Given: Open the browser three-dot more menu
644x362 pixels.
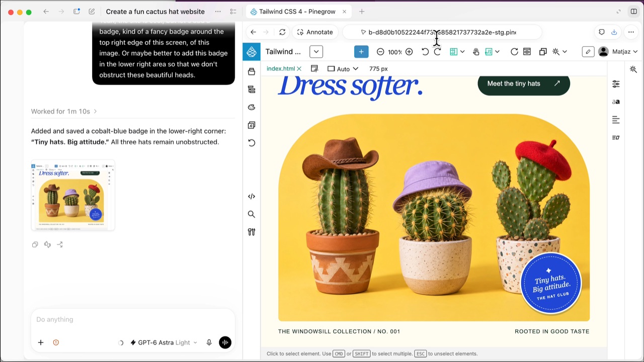Looking at the screenshot, I should (631, 32).
